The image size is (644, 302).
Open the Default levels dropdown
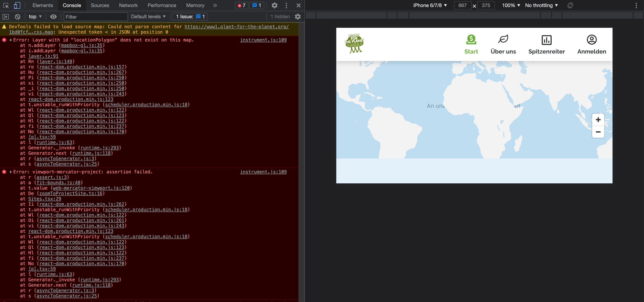point(148,17)
